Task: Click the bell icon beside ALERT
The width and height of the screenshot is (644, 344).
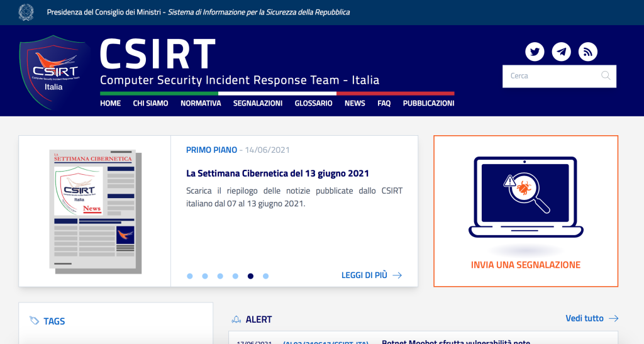Action: tap(236, 319)
